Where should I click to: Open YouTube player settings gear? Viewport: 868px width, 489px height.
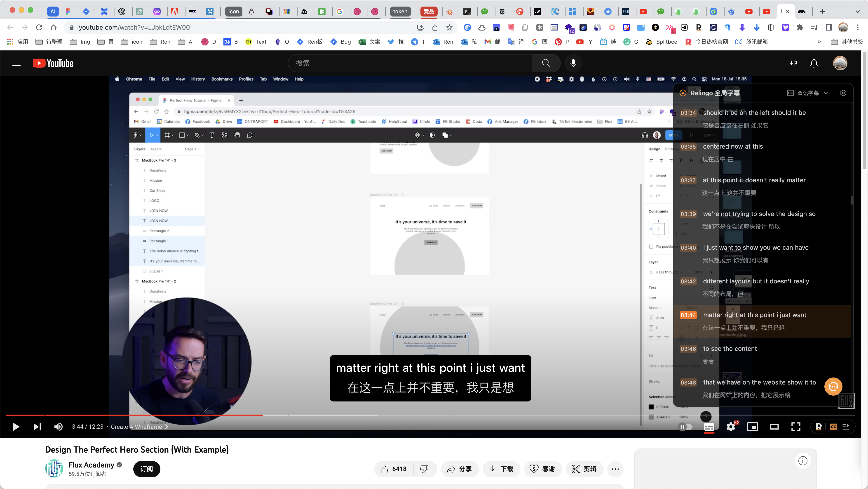click(x=730, y=427)
